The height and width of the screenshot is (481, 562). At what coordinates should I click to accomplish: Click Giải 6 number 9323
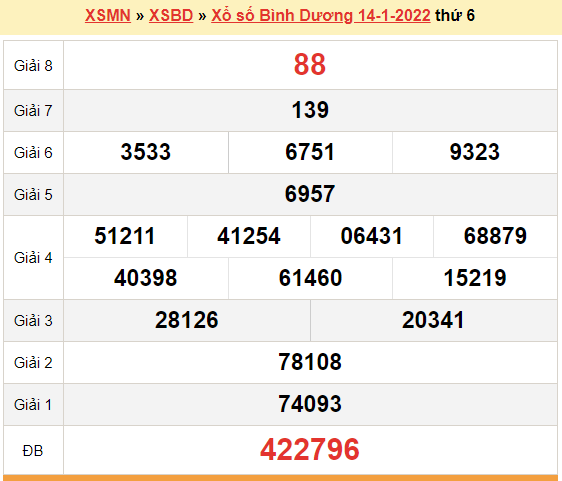(x=475, y=152)
